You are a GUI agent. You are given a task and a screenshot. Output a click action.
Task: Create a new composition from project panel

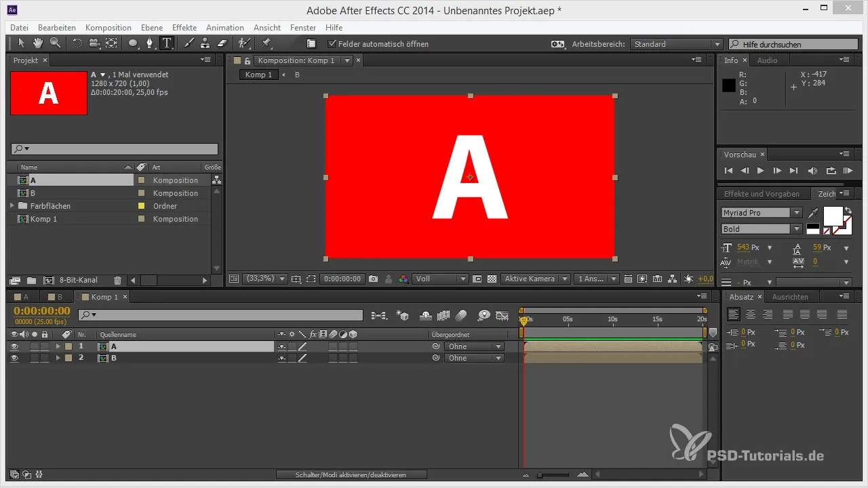[48, 280]
